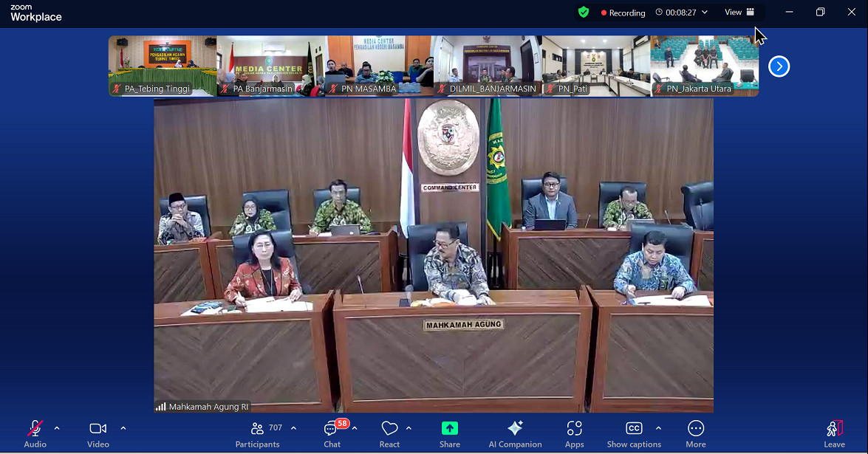Open the React heart menu
868x454 pixels.
pyautogui.click(x=390, y=434)
